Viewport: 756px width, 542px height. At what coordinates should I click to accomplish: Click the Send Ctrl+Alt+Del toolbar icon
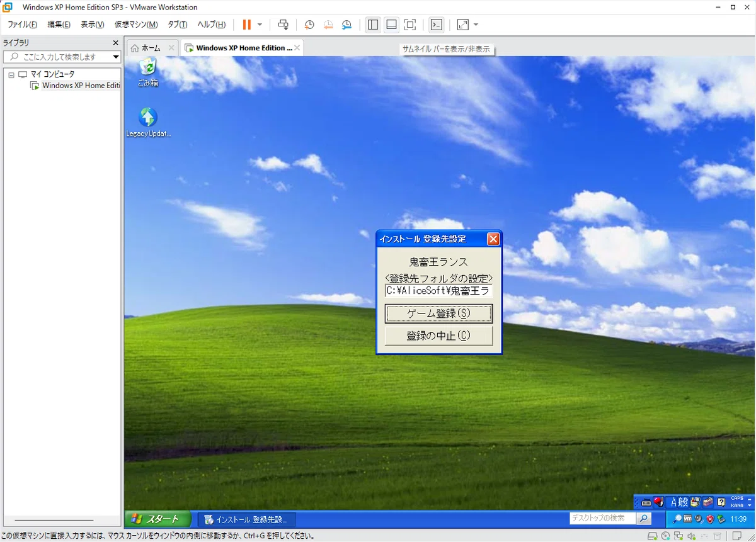(283, 25)
